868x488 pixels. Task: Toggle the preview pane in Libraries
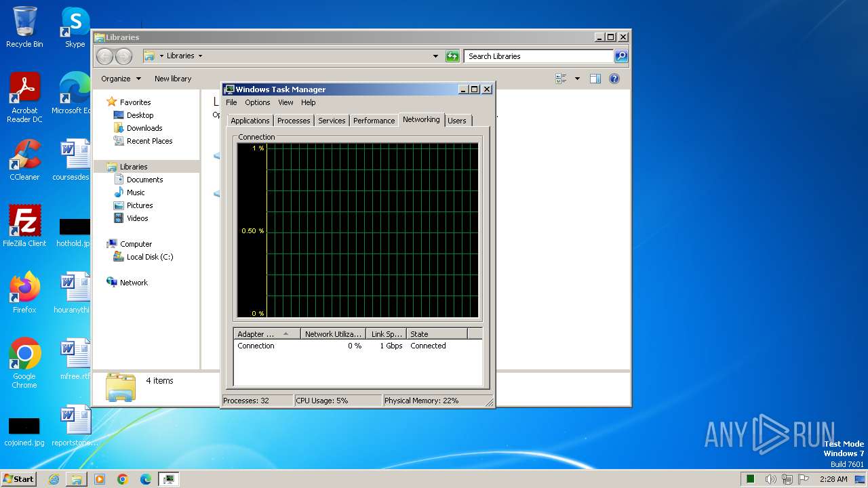pos(595,79)
